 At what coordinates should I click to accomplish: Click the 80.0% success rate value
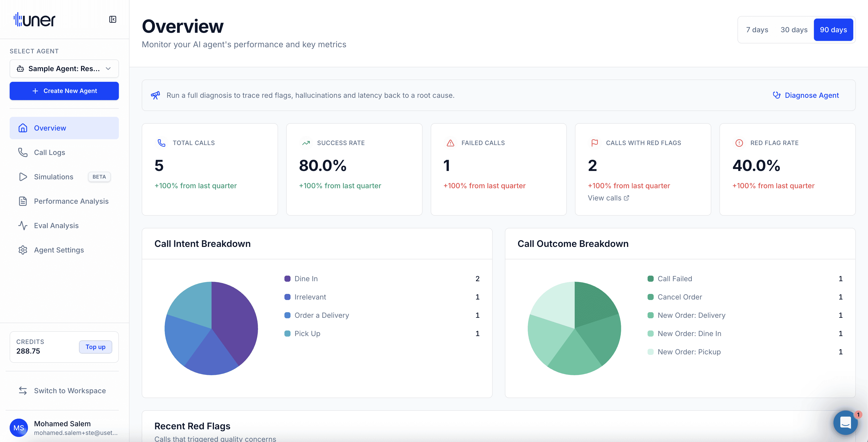coord(323,166)
